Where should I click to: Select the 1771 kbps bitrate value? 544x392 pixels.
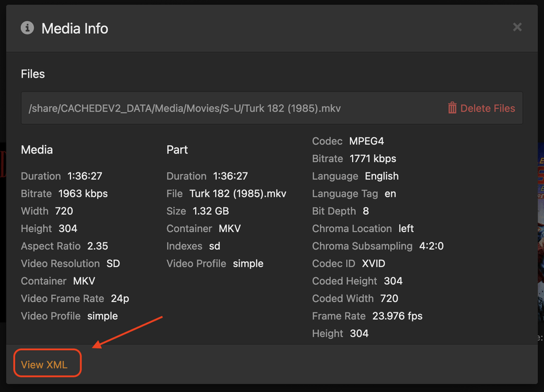click(373, 159)
